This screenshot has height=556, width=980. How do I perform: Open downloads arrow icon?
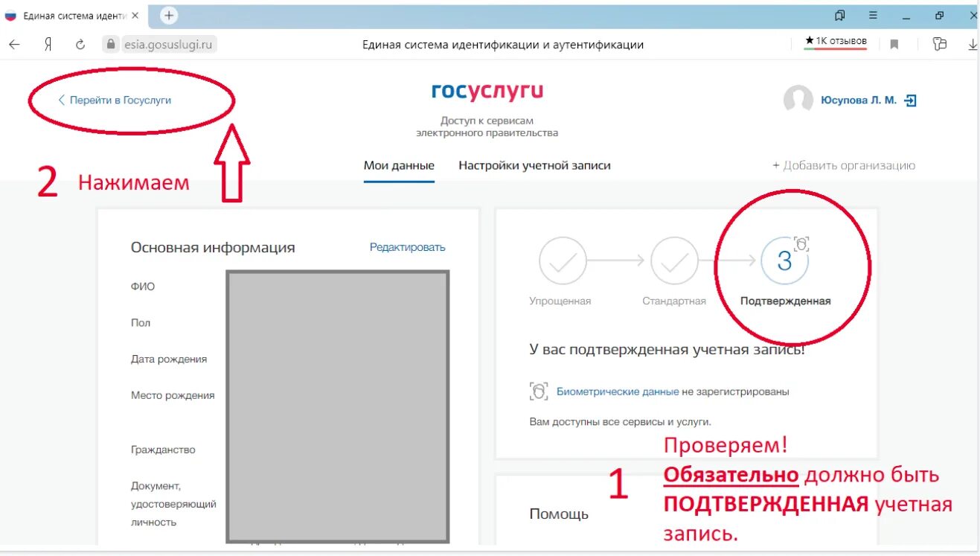click(x=973, y=45)
